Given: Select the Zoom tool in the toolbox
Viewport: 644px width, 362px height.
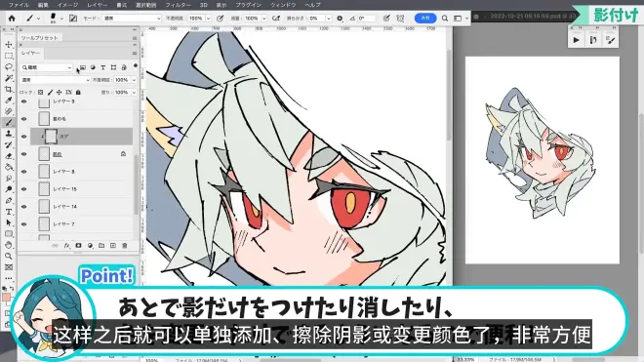Looking at the screenshot, I should point(9,256).
